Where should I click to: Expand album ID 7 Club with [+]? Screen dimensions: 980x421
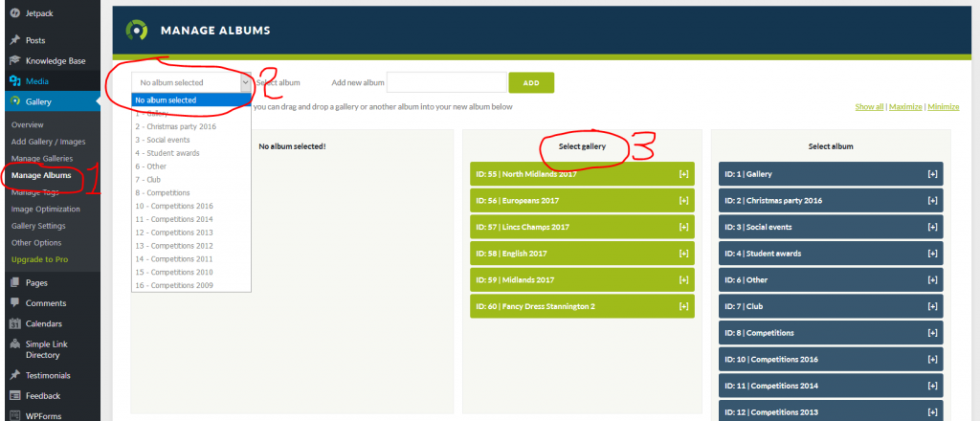click(932, 306)
